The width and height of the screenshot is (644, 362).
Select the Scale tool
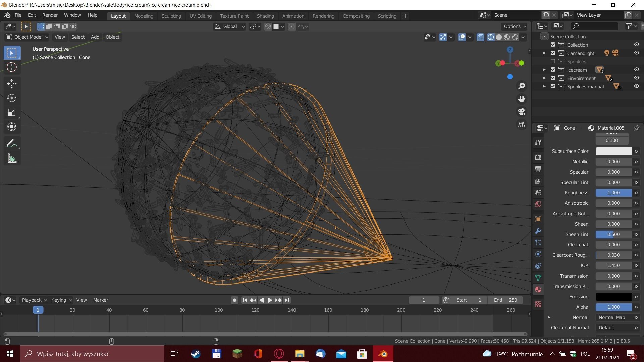(12, 112)
